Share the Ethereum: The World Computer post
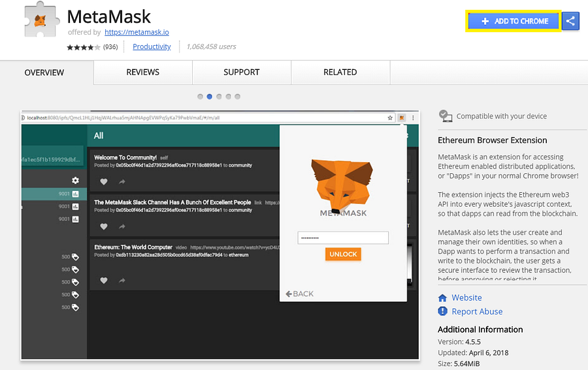Image resolution: width=588 pixels, height=370 pixels. click(x=122, y=280)
